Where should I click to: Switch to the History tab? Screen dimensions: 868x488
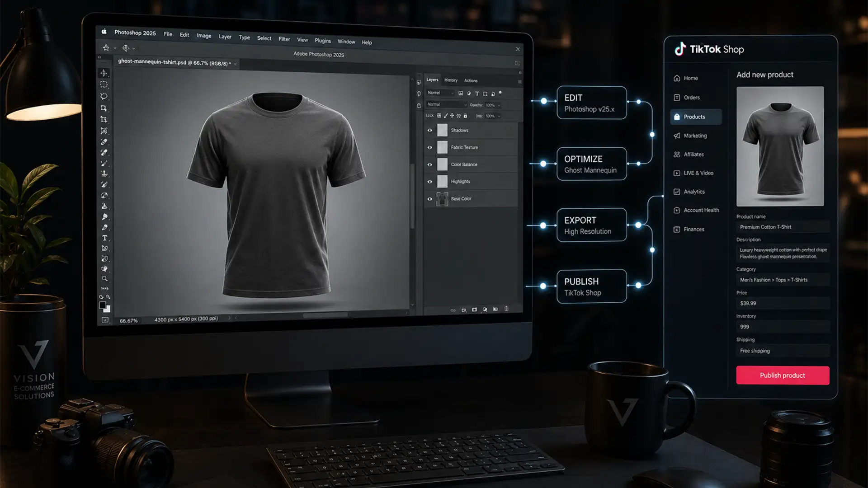coord(450,80)
